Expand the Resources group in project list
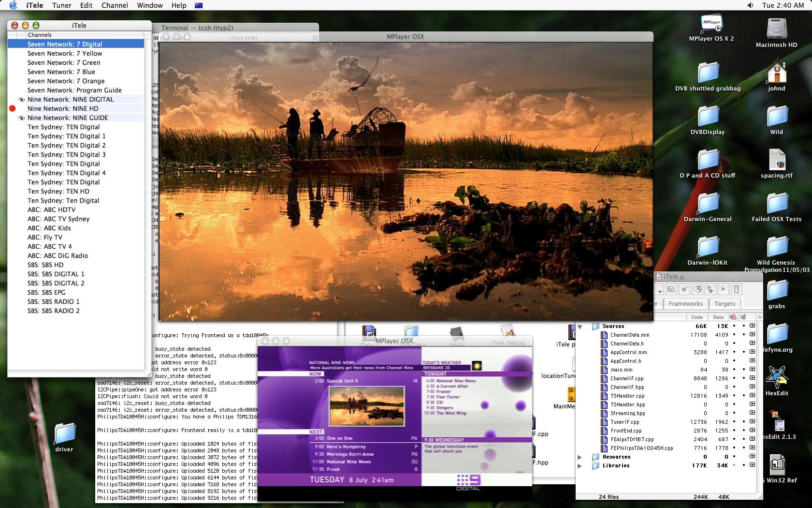Image resolution: width=812 pixels, height=508 pixels. (x=580, y=457)
